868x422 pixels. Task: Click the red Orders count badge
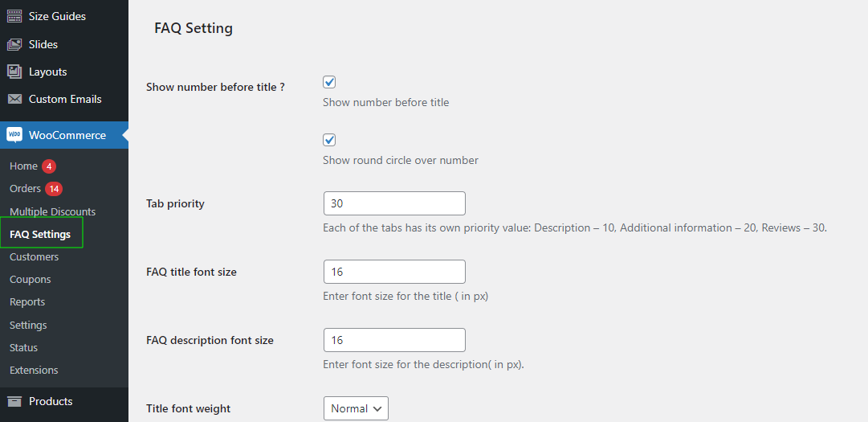point(54,189)
